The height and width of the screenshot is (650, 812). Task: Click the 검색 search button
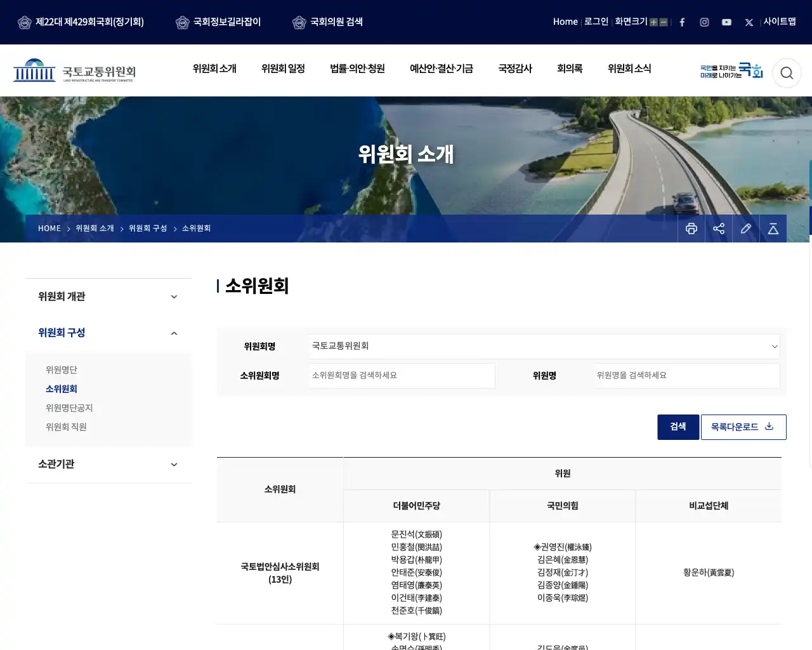tap(678, 427)
